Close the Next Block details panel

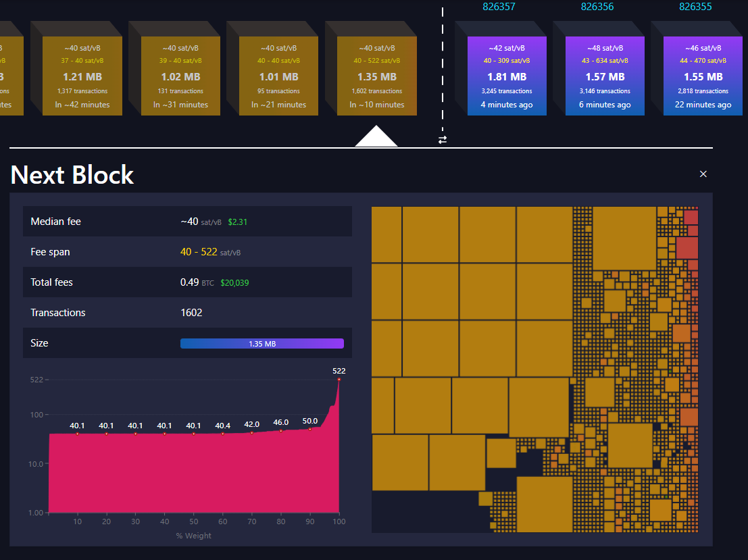[703, 174]
